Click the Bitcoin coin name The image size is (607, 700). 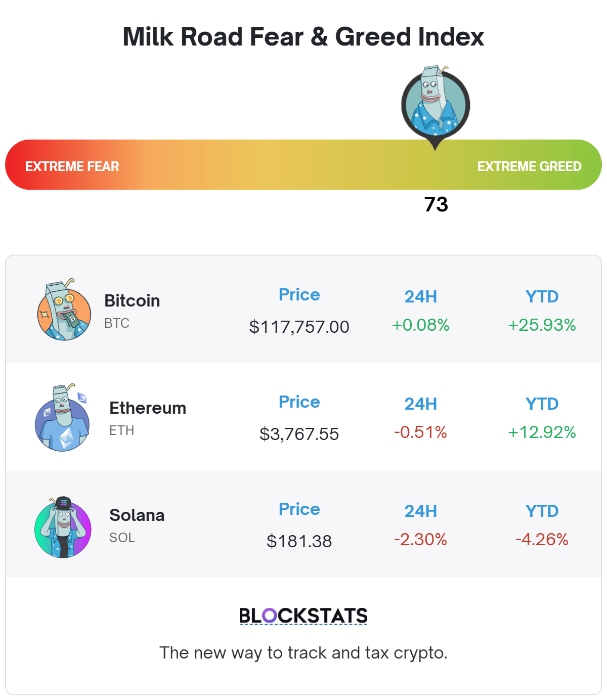132,301
